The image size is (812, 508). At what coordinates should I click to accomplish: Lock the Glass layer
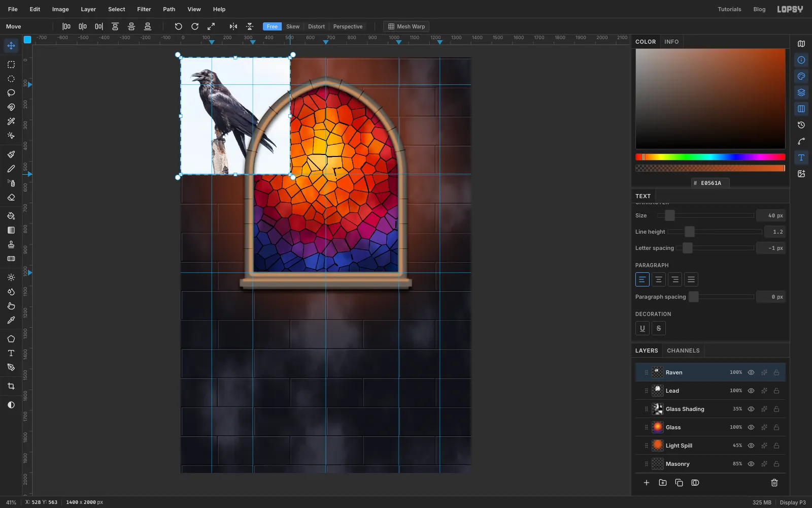pos(776,427)
